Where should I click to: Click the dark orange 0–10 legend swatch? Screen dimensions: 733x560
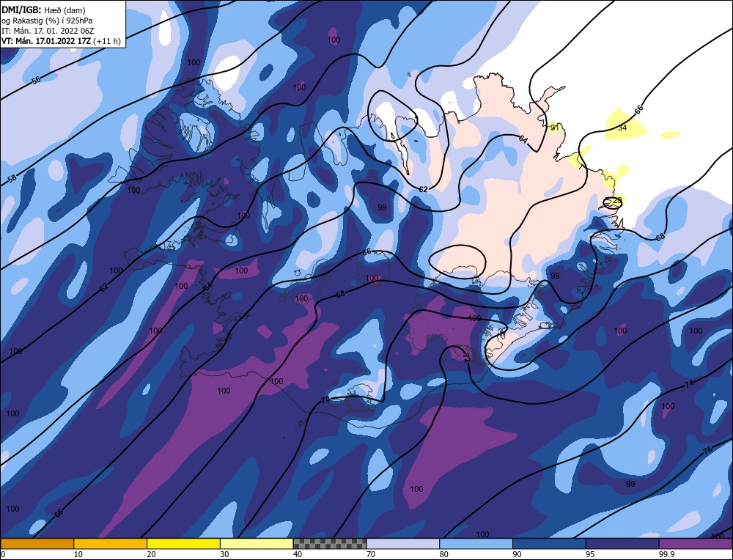pyautogui.click(x=37, y=543)
